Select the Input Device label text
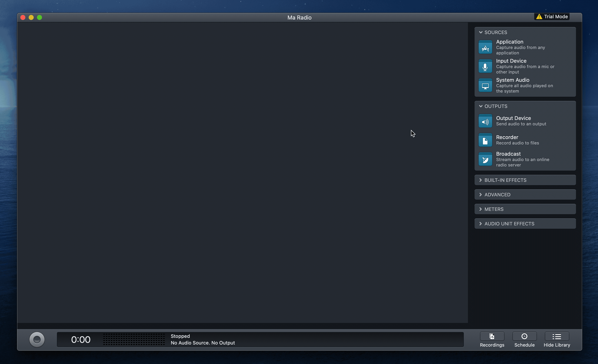This screenshot has height=364, width=598. click(511, 61)
